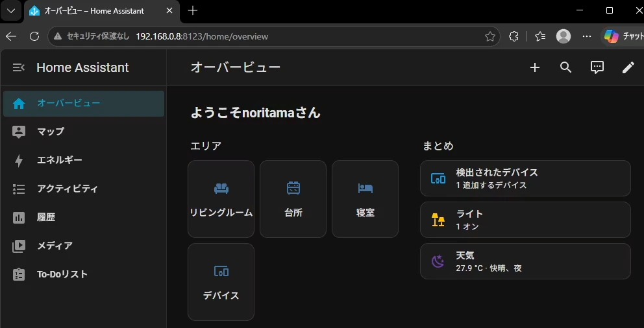Open the 寝室 bed area card
644x328 pixels.
[x=365, y=199]
